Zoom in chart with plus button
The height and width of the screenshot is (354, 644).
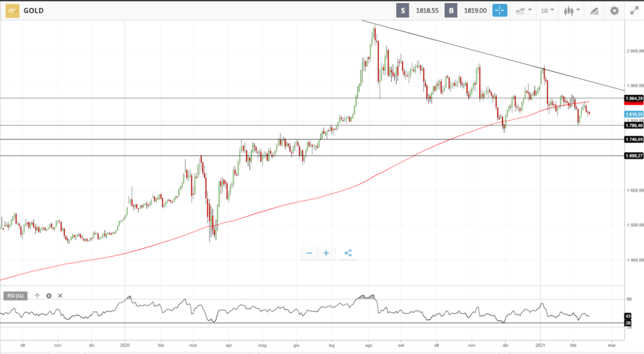tap(326, 253)
